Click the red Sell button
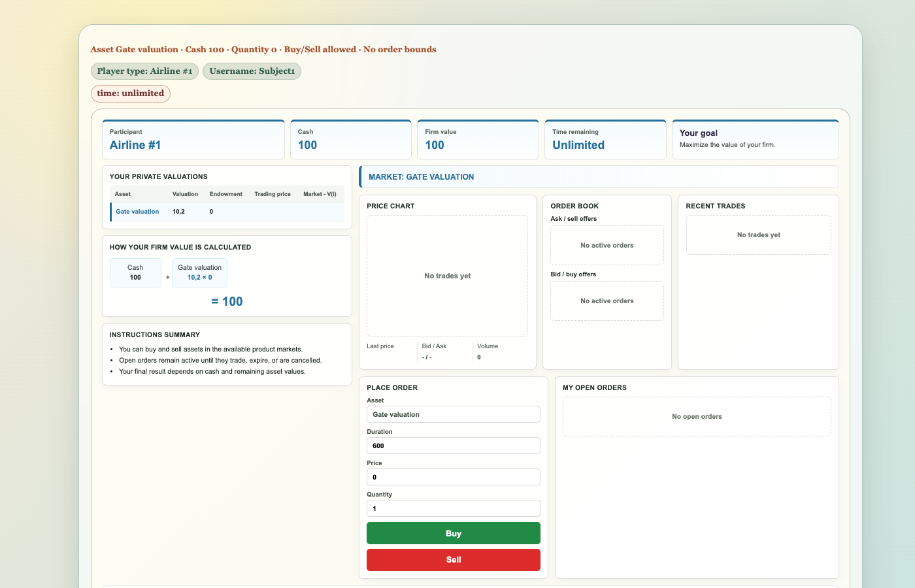915x588 pixels. 454,560
